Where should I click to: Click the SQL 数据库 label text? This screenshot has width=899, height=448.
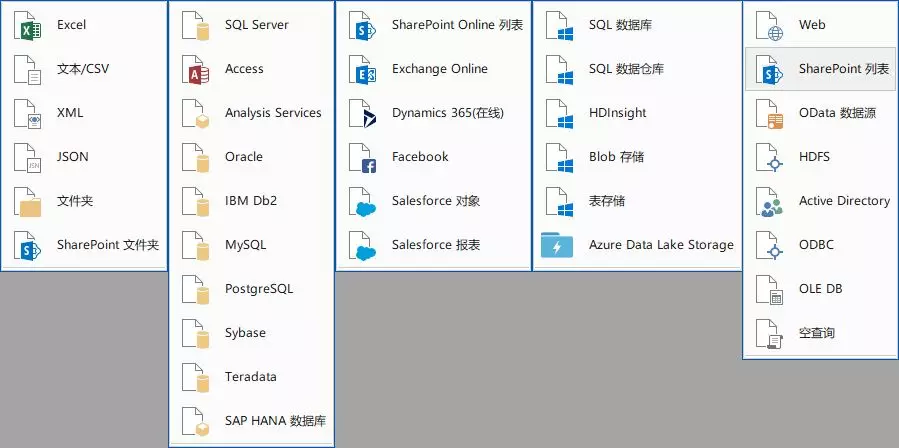click(x=620, y=25)
